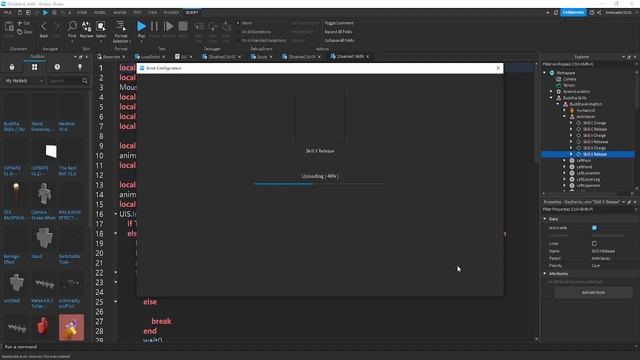The height and width of the screenshot is (360, 640).
Task: Click the Camera Shake model thumbnail in the Toolbox
Action: (44, 194)
